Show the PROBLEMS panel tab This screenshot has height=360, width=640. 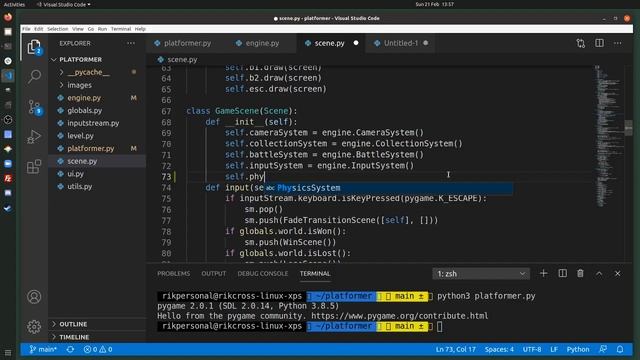pyautogui.click(x=173, y=273)
